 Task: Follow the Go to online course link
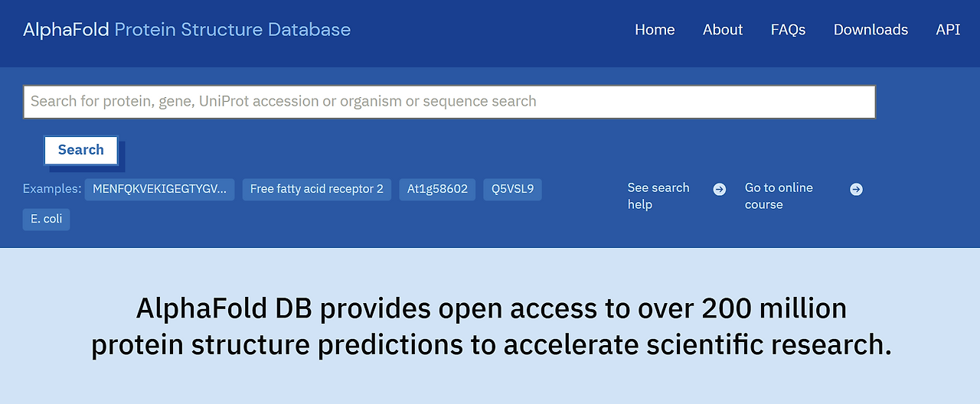(779, 196)
